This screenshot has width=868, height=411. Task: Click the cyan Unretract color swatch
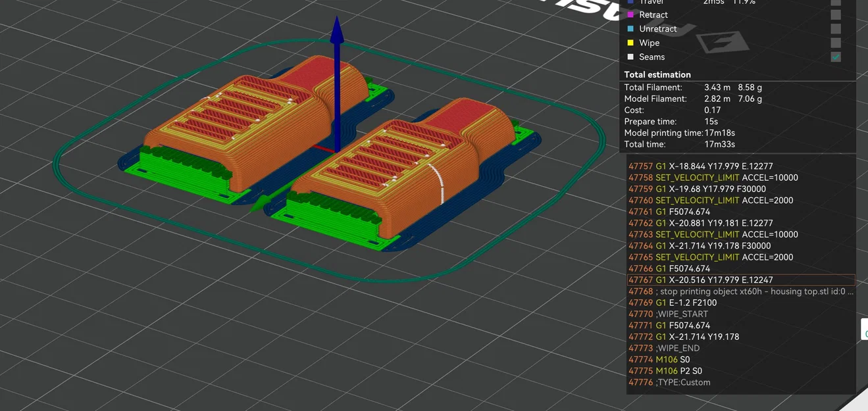630,29
